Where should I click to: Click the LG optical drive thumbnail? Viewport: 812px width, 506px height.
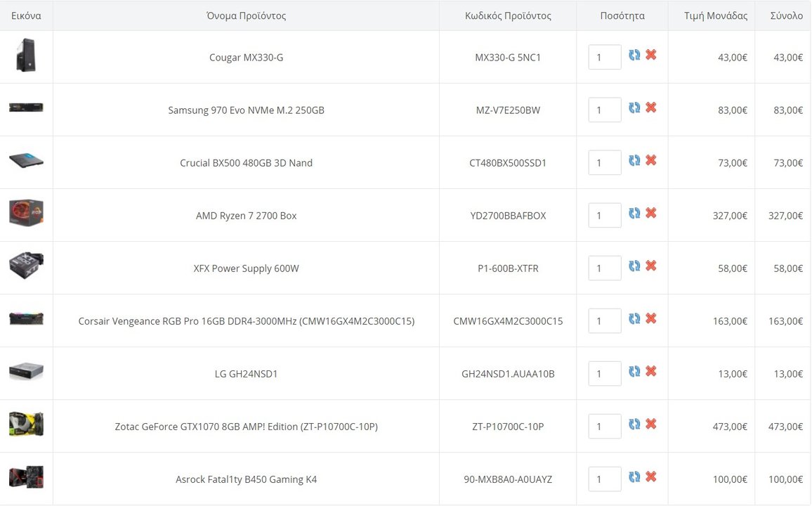[26, 371]
